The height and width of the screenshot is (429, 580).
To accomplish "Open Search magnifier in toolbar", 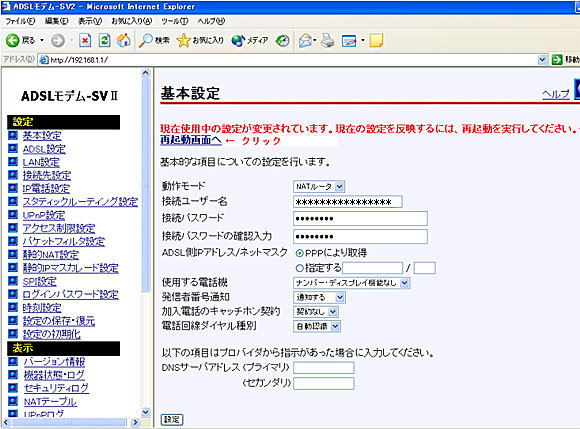I will (x=146, y=40).
